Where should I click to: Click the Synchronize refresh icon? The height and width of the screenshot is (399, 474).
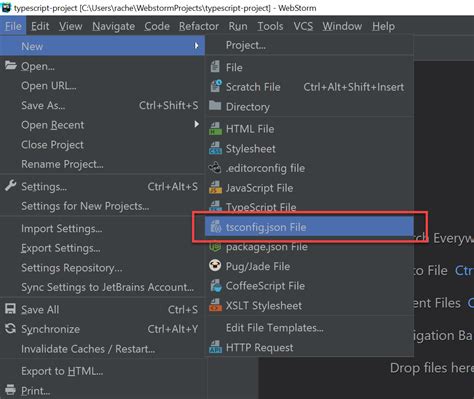tap(10, 329)
